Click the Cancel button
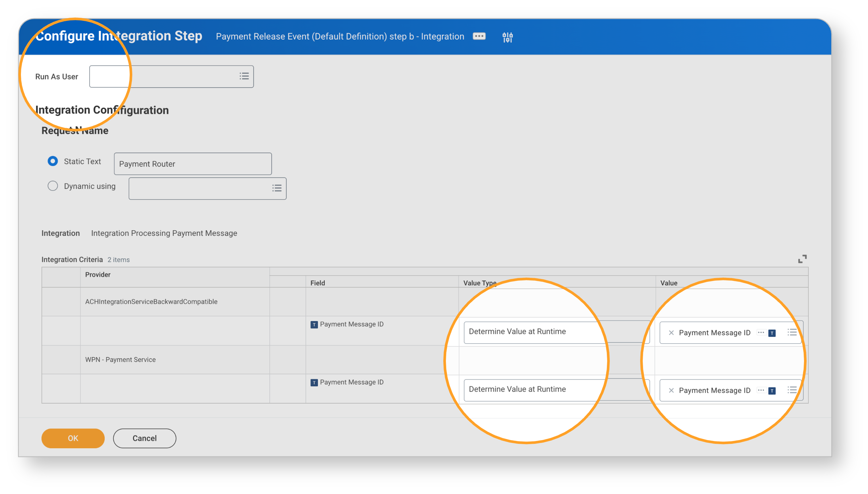Viewport: 868px width, 494px height. point(145,438)
